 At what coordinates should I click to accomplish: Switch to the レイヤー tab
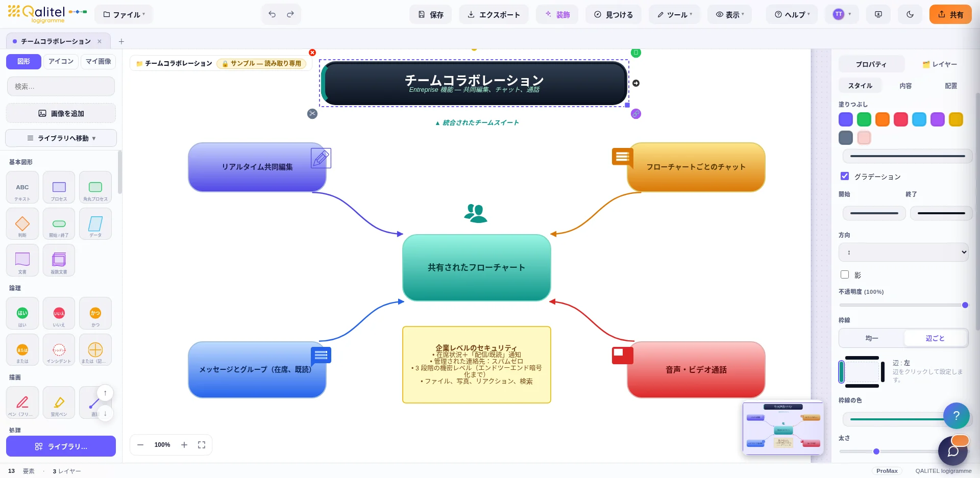pos(940,64)
